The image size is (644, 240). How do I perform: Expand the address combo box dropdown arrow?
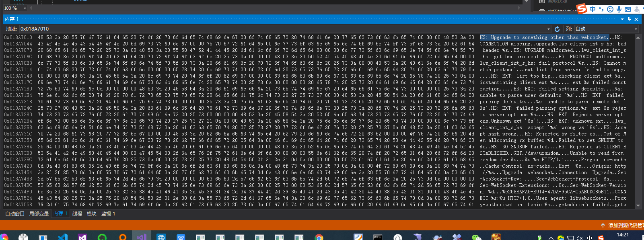click(x=548, y=29)
